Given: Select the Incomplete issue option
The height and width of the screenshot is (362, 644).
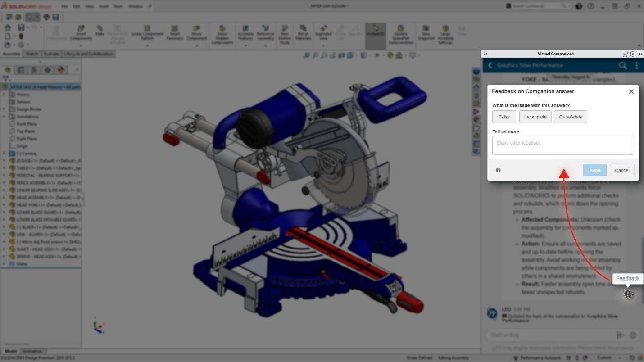Looking at the screenshot, I should coord(535,117).
